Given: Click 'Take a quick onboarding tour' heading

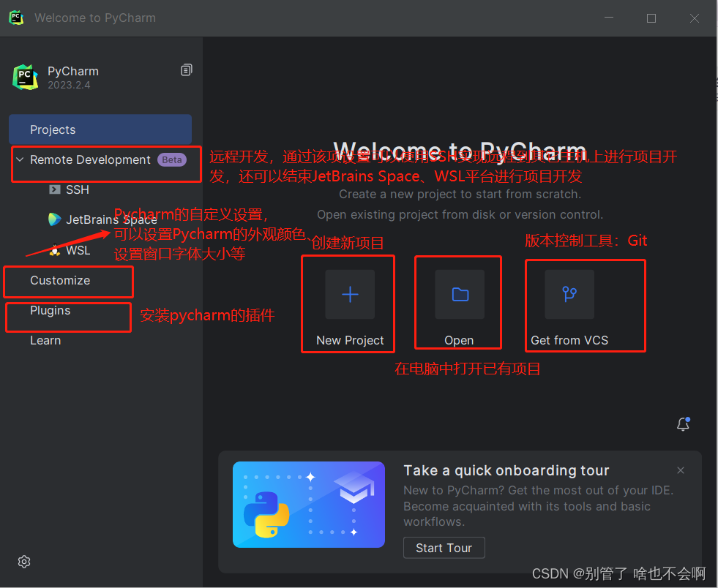Looking at the screenshot, I should point(506,470).
